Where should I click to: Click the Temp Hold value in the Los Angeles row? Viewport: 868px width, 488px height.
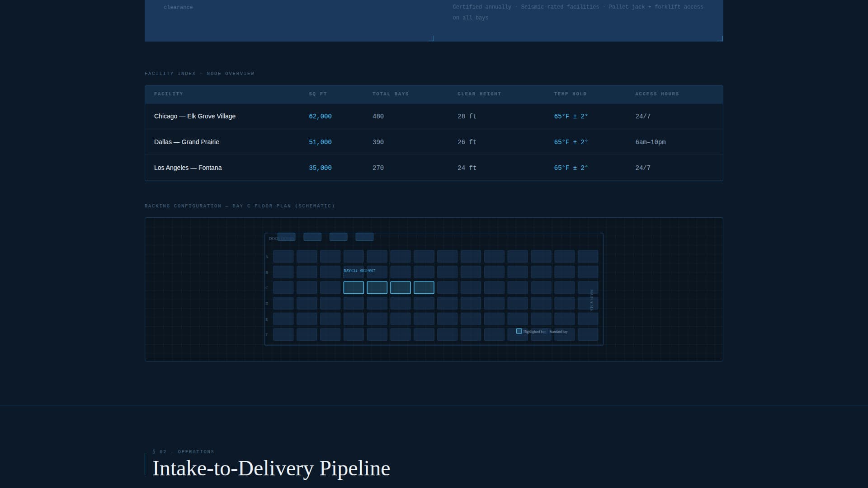[x=571, y=168]
